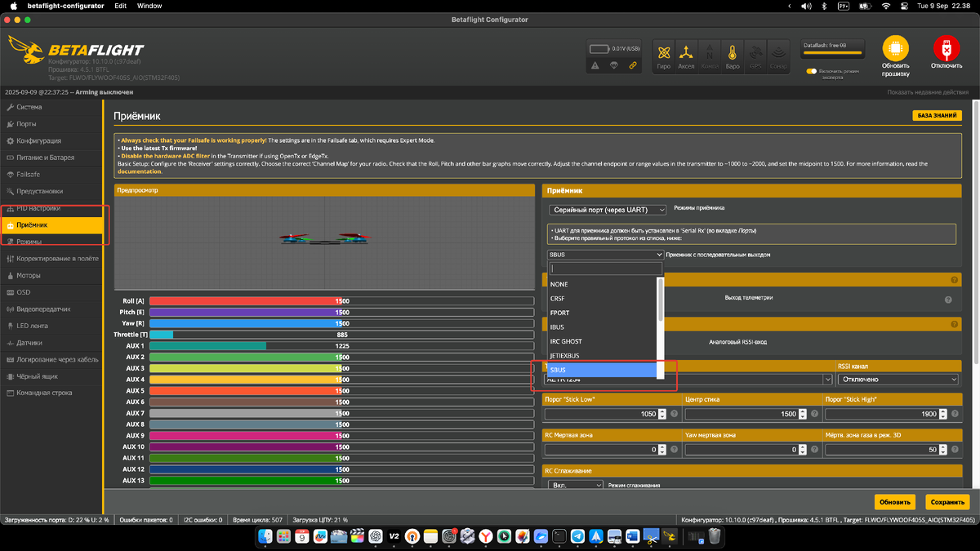
Task: Click help icon beside Центр стика
Action: pos(815,414)
